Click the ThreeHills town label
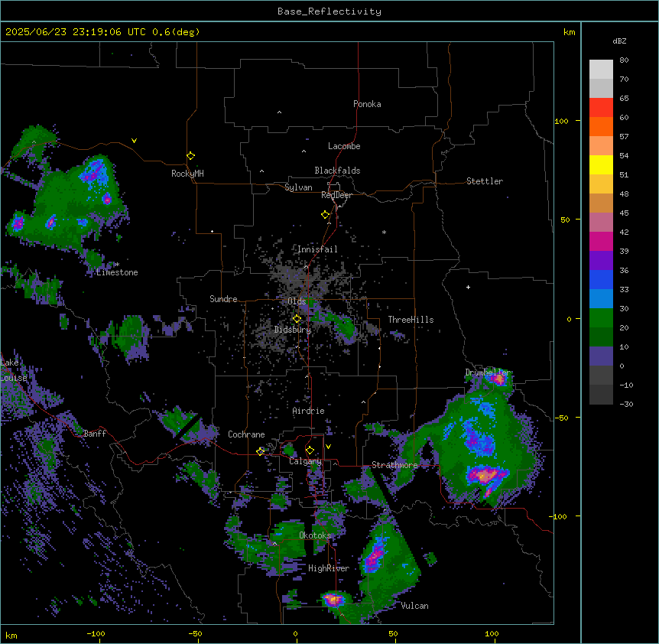This screenshot has height=644, width=659. click(x=411, y=320)
